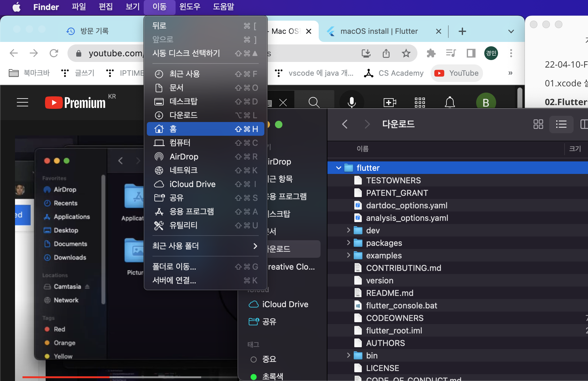Show more bookmarks with the chevron
The width and height of the screenshot is (588, 381).
511,73
